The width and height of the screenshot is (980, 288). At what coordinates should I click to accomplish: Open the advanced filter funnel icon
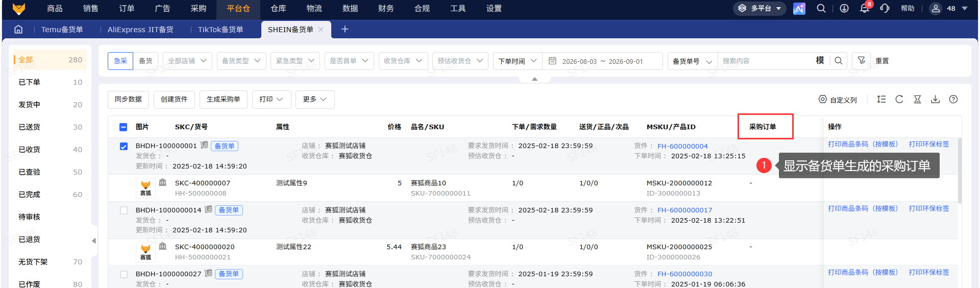coord(862,61)
